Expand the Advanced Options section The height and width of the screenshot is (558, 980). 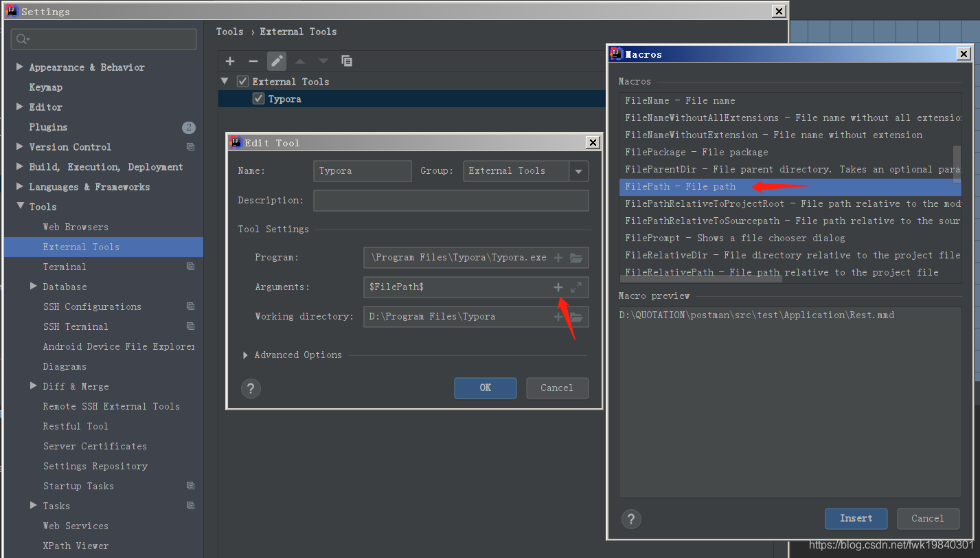pyautogui.click(x=246, y=355)
